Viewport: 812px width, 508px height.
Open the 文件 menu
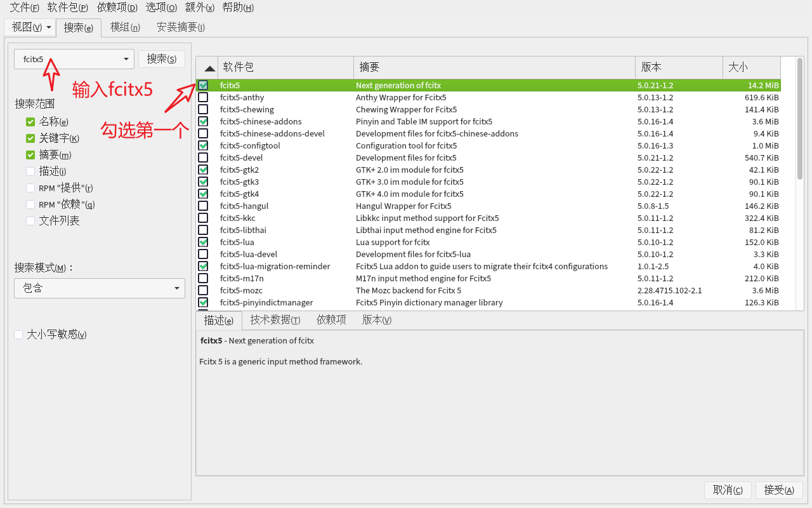[x=24, y=8]
